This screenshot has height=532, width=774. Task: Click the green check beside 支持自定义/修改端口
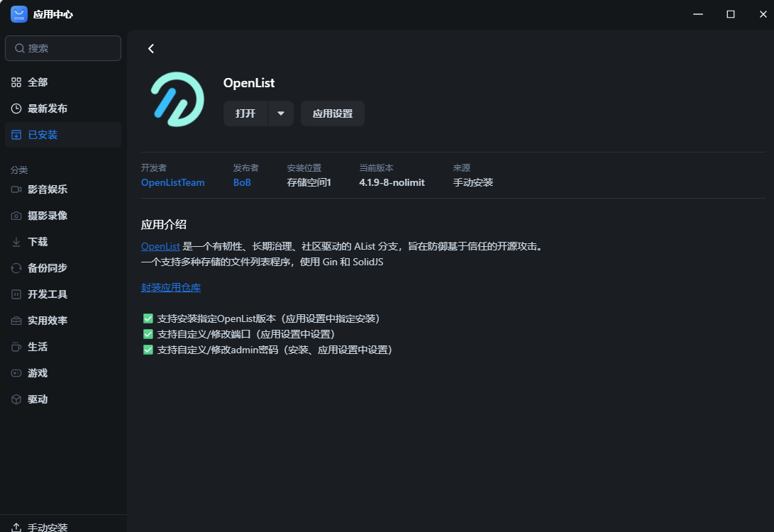pos(148,334)
